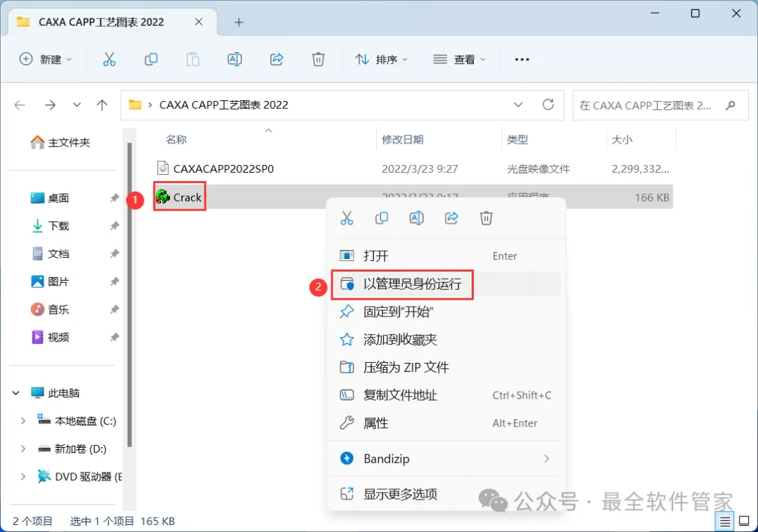Unpin 桌面 using its pin icon
758x532 pixels.
click(x=114, y=198)
